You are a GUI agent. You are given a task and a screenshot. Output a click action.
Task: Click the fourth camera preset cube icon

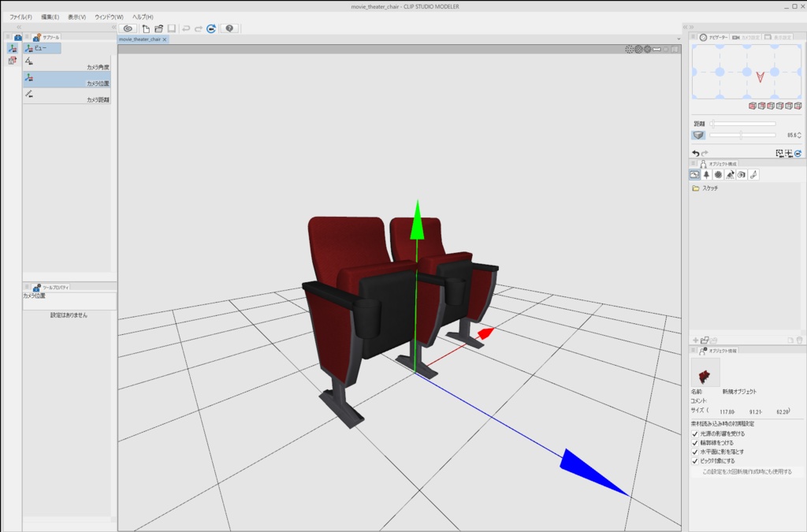(x=779, y=106)
